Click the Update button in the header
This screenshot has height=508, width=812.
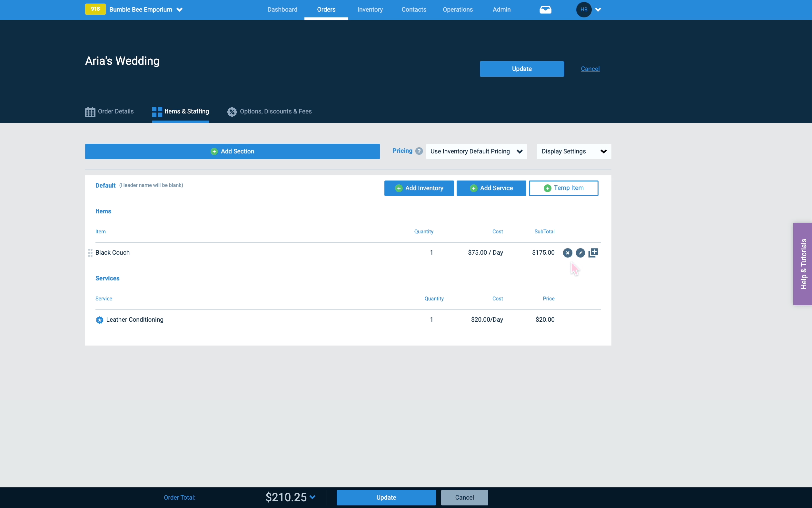click(x=522, y=69)
